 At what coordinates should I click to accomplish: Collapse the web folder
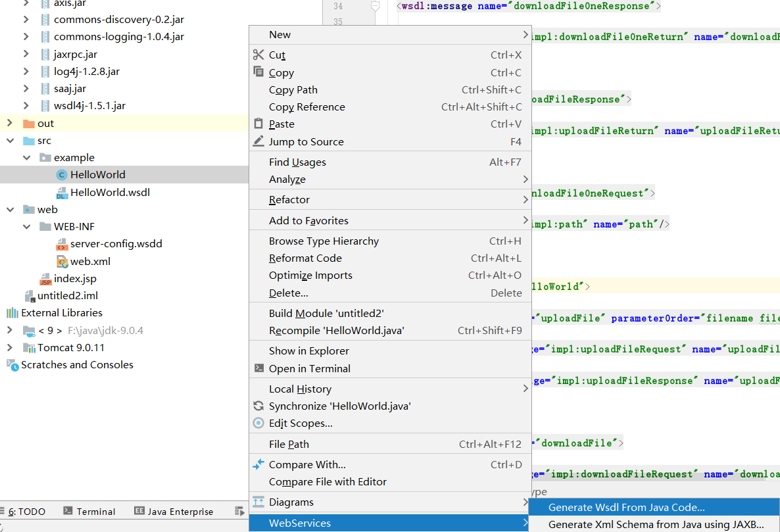coord(10,210)
